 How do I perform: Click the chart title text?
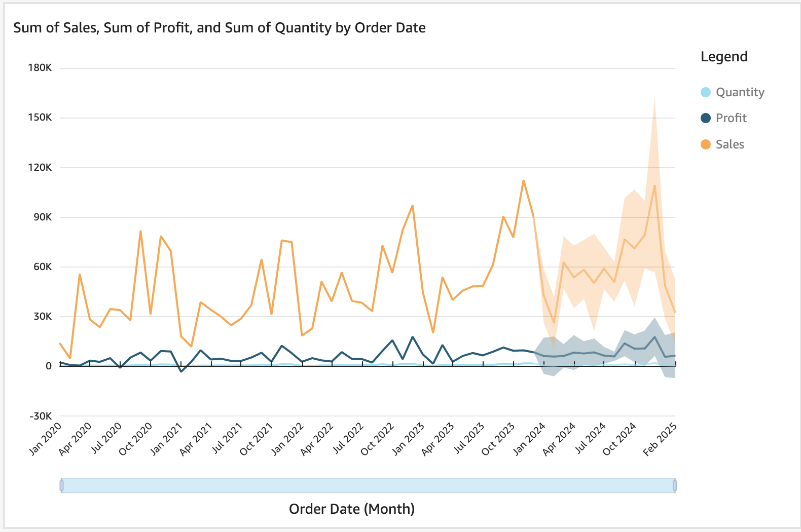click(x=219, y=28)
